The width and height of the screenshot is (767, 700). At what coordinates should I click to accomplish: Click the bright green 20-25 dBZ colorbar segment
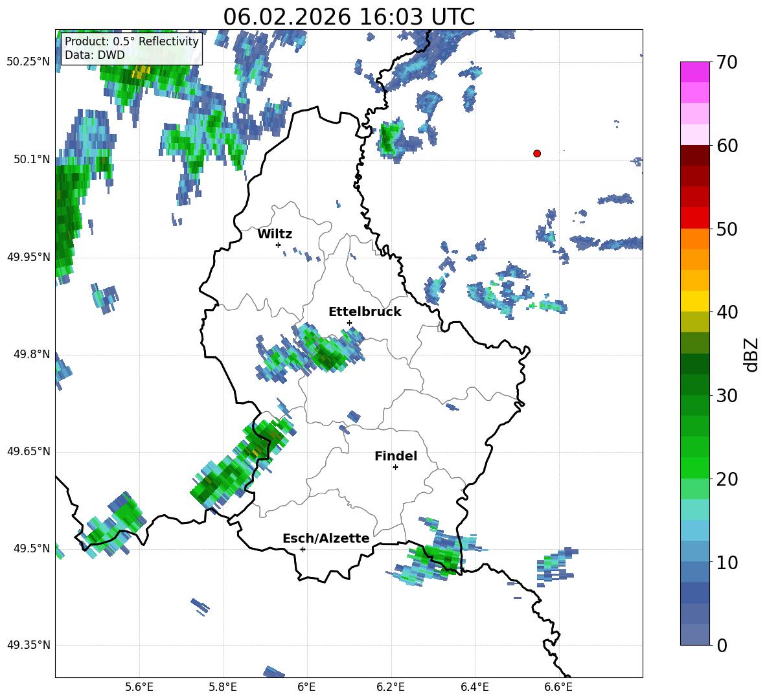click(694, 458)
